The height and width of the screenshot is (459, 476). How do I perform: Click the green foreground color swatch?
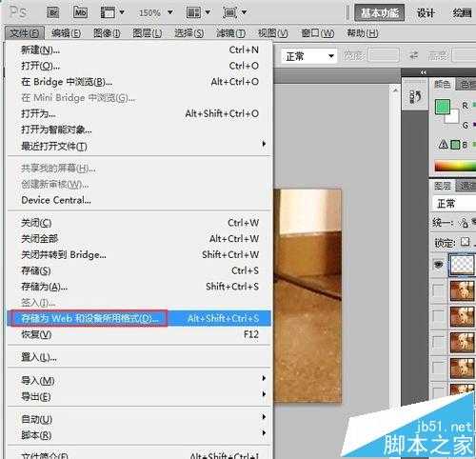click(x=442, y=107)
